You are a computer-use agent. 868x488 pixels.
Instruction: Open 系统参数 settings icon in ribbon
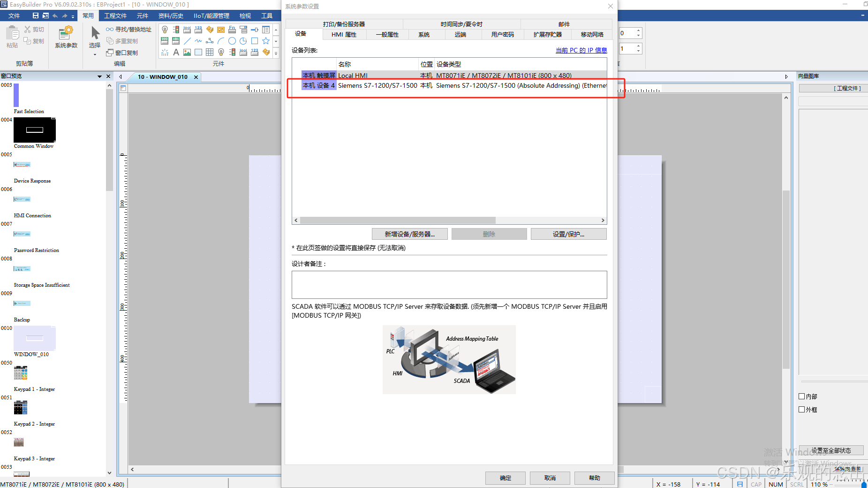pyautogui.click(x=66, y=37)
